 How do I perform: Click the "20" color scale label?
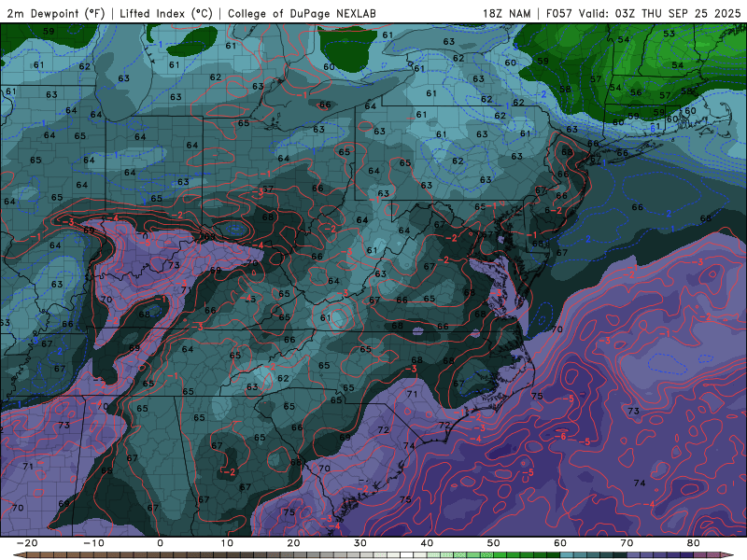point(293,543)
